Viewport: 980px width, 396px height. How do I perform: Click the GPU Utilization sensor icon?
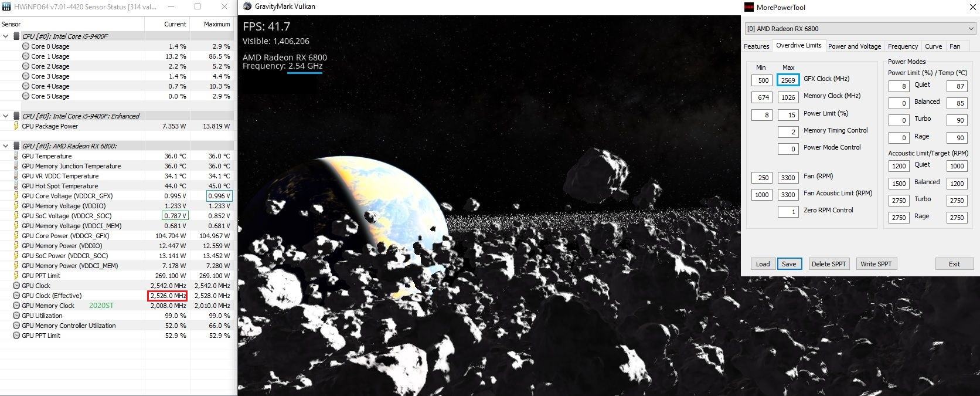[x=16, y=316]
